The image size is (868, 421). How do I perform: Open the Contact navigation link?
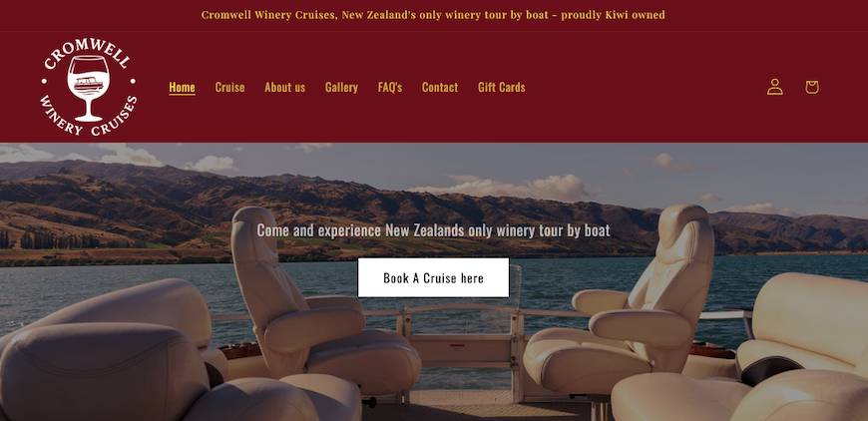[440, 88]
